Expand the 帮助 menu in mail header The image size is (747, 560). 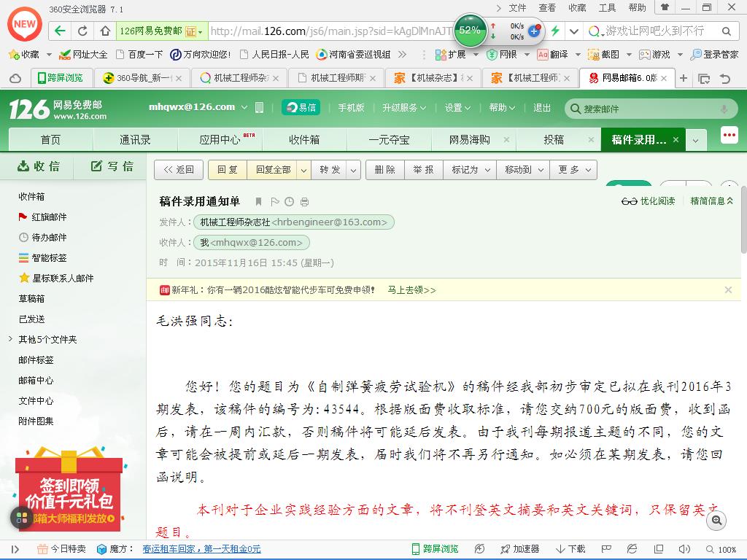(502, 108)
